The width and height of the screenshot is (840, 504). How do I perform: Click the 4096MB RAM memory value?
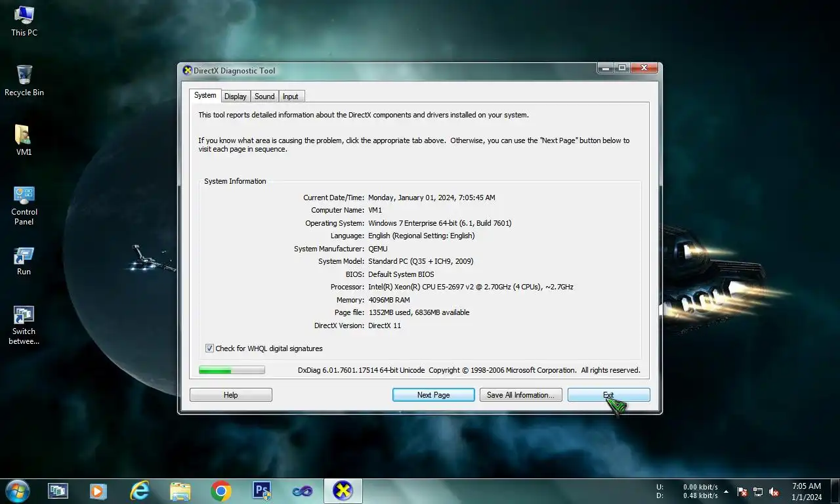(388, 300)
